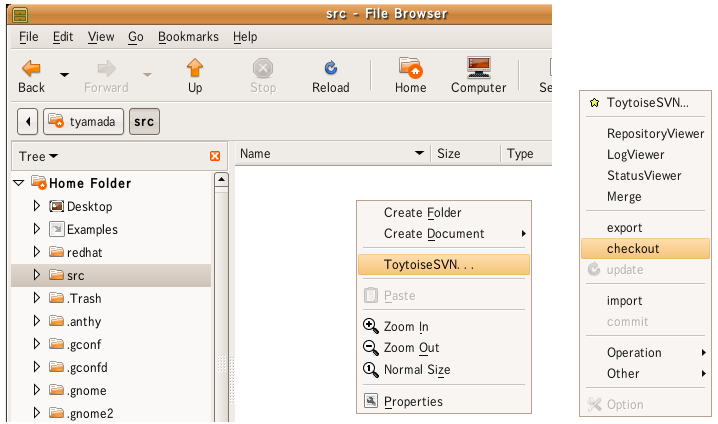This screenshot has width=718, height=424.
Task: Open the Bookmarks menu
Action: [x=188, y=37]
